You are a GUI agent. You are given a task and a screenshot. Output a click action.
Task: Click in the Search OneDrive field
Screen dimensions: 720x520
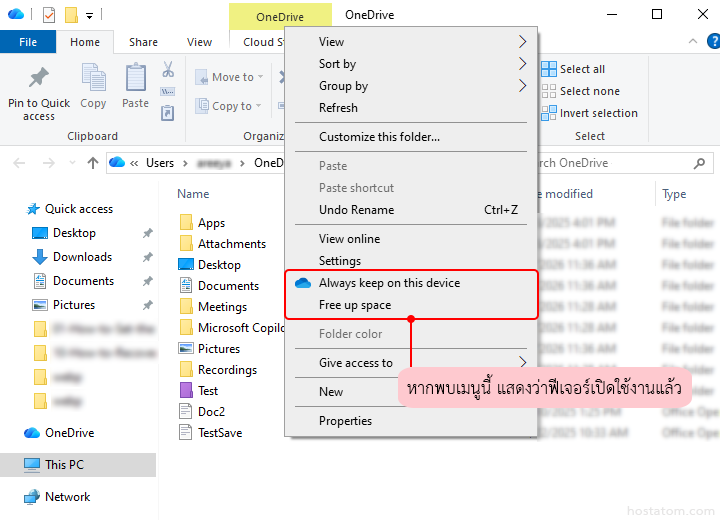(x=615, y=163)
